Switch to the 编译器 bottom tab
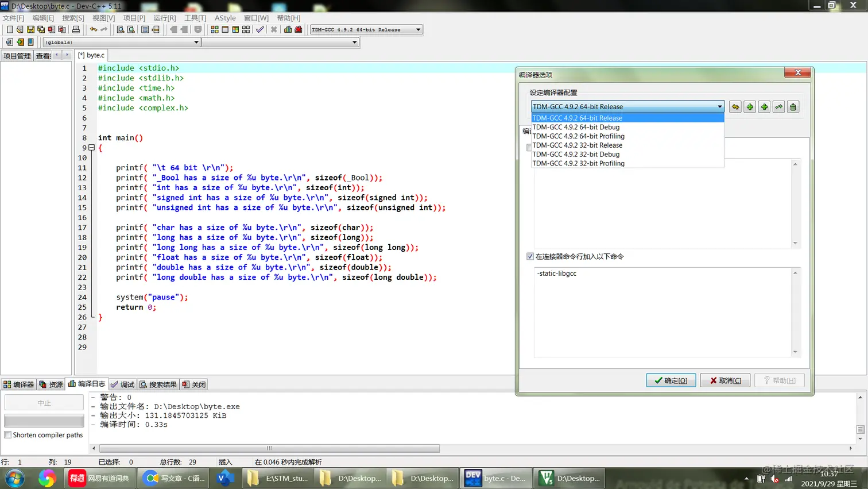The height and width of the screenshot is (489, 868). (18, 384)
